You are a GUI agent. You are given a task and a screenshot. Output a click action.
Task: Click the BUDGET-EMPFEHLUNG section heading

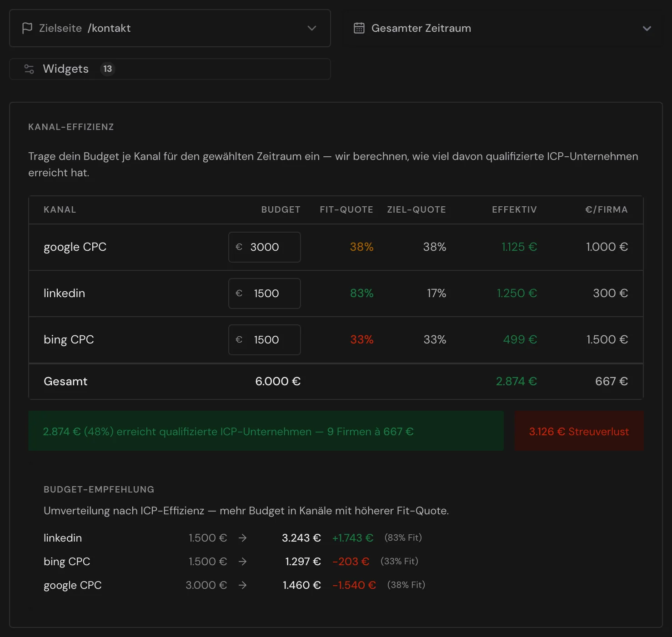pyautogui.click(x=99, y=489)
